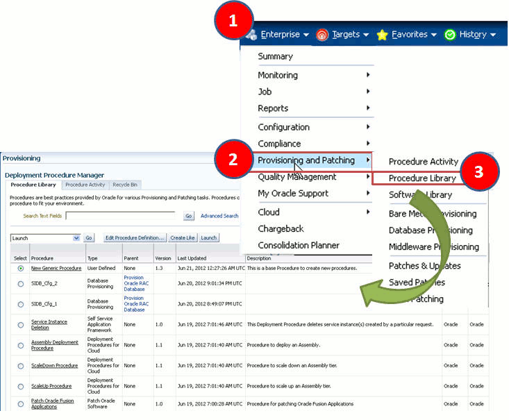Click the Search Text Fields input box
The height and width of the screenshot is (420, 509).
tap(120, 216)
